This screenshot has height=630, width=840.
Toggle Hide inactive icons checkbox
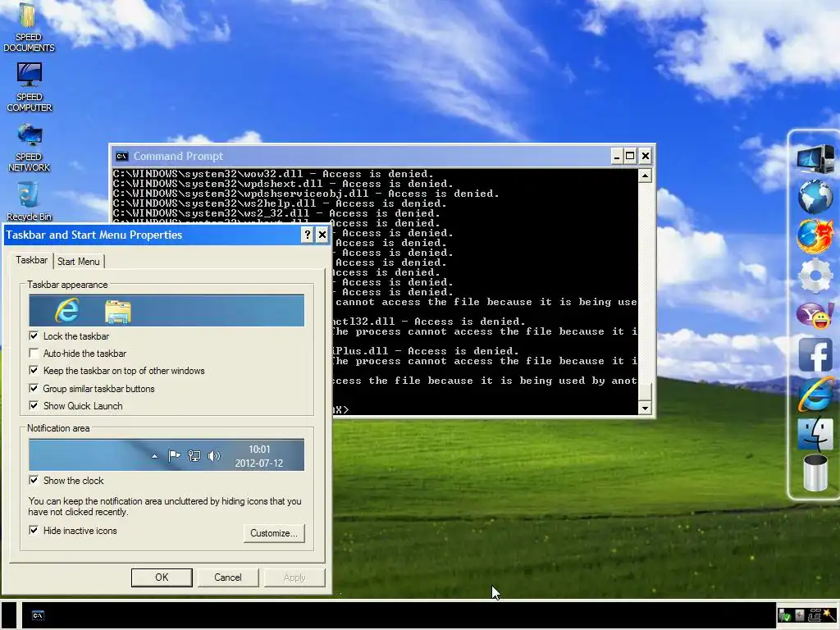click(34, 531)
